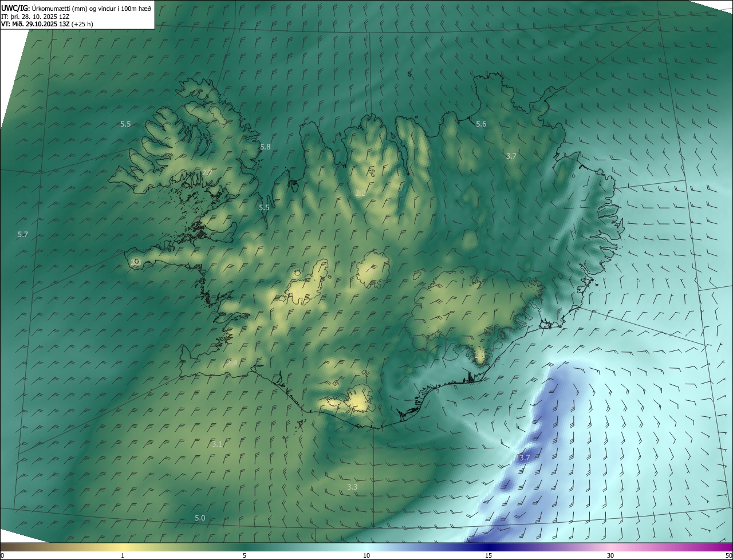
Task: Select the 3.7 value label
Action: (511, 156)
